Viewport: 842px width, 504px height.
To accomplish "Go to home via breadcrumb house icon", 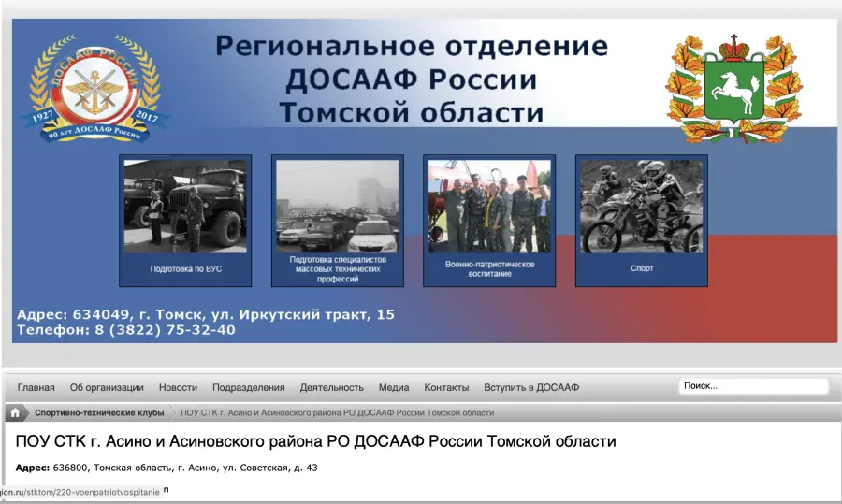I will [15, 412].
